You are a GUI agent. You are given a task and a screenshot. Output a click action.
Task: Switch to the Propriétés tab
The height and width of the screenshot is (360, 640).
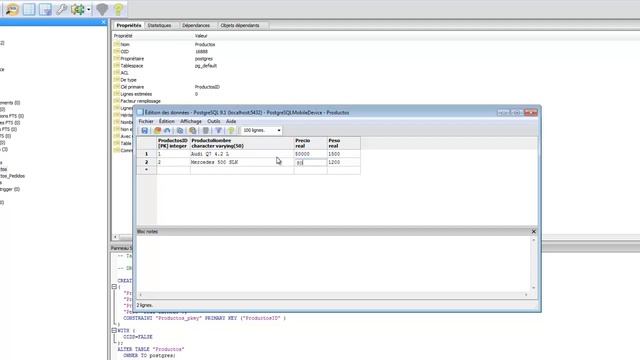129,25
